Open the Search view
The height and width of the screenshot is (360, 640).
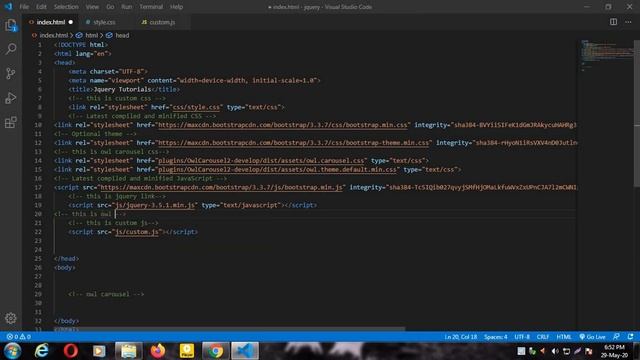point(11,49)
